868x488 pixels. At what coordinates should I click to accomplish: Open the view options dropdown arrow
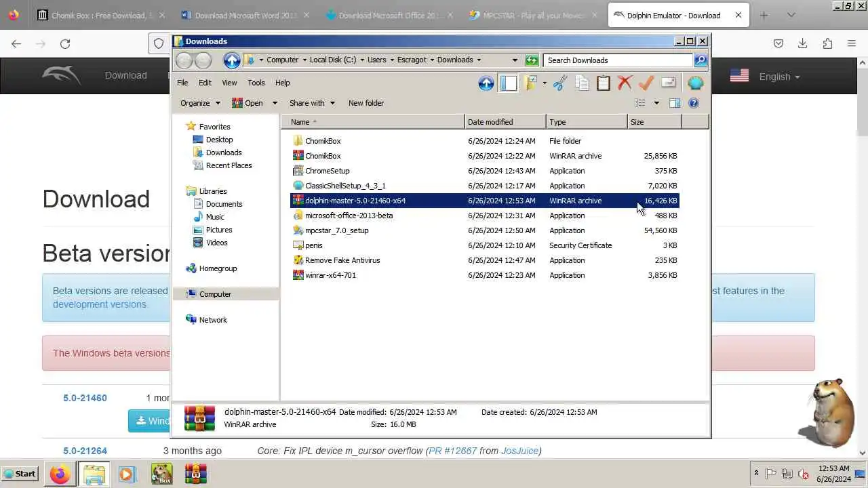656,103
